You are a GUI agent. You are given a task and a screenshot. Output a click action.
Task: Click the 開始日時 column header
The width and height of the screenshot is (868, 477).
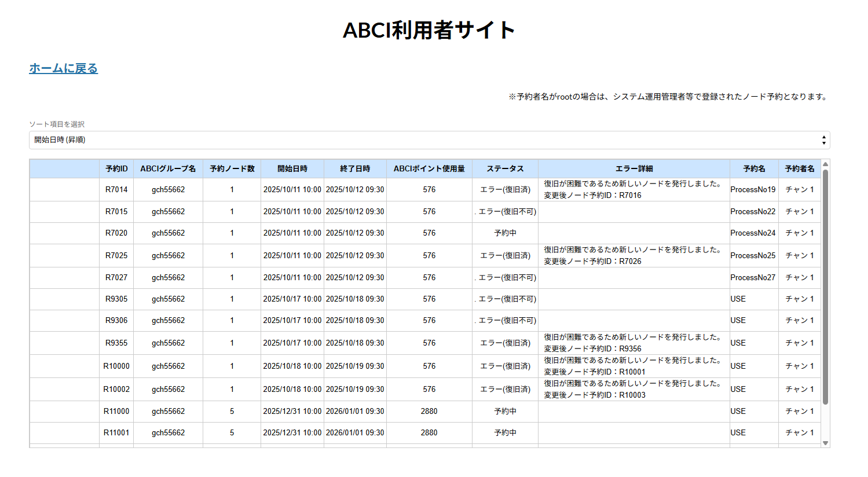click(292, 168)
